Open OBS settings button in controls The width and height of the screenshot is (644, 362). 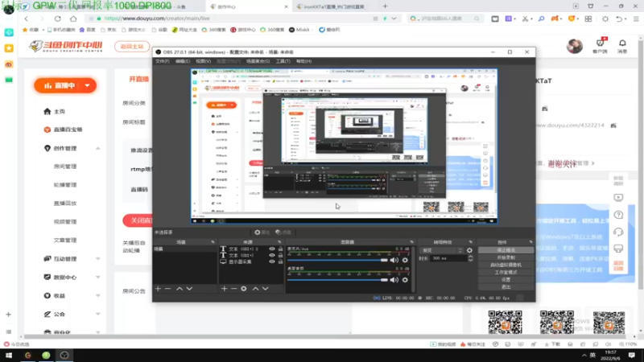tap(506, 279)
